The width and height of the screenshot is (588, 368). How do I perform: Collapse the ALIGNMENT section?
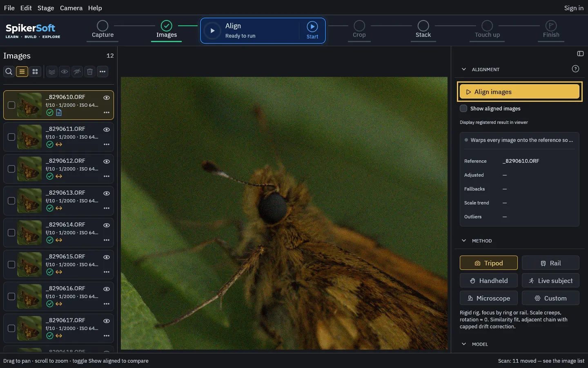click(x=464, y=69)
